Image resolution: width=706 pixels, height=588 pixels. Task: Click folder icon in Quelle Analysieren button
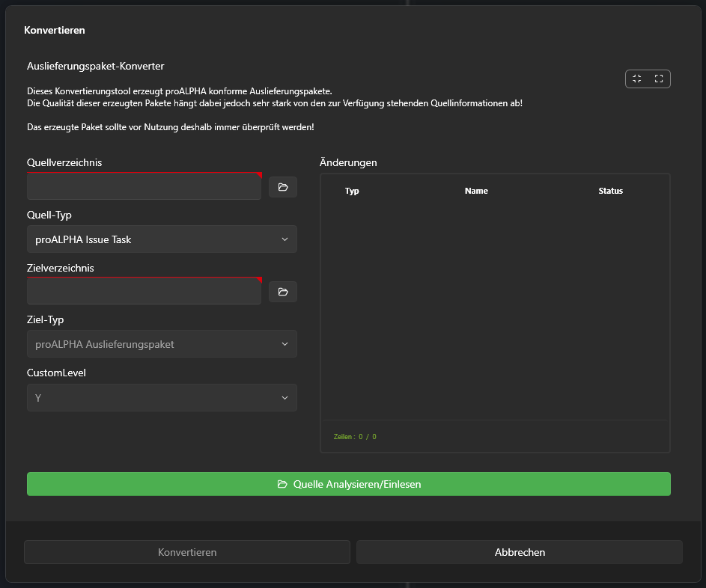pyautogui.click(x=282, y=484)
